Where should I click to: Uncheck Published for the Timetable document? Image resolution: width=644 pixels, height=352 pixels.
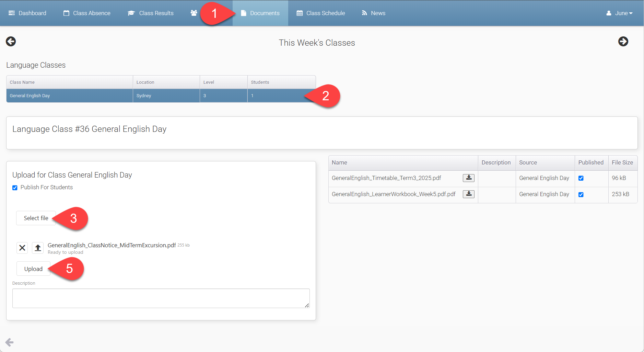581,178
